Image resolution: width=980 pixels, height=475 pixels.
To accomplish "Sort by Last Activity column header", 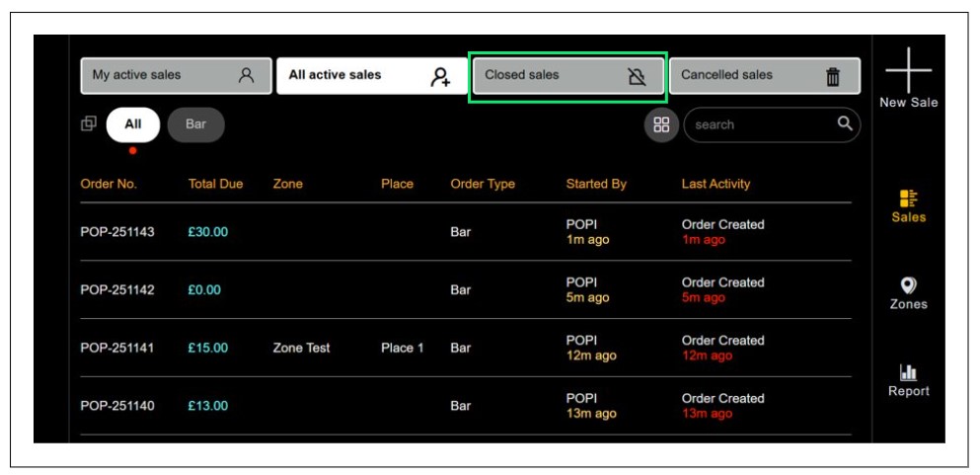I will (x=716, y=184).
